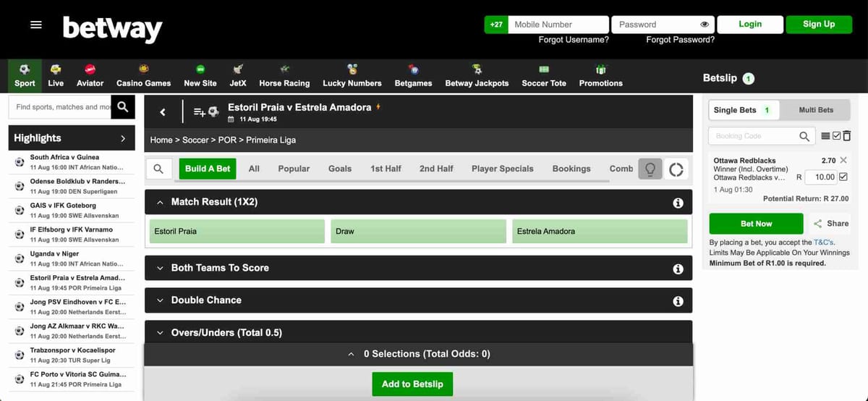Viewport: 868px width, 401px height.
Task: Click the sidebar search magnifier button
Action: tap(123, 107)
